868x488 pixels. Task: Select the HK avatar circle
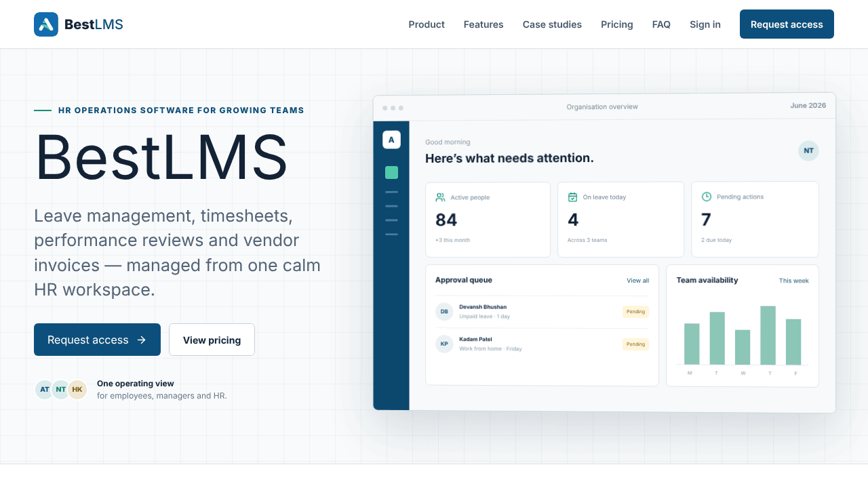(x=77, y=389)
